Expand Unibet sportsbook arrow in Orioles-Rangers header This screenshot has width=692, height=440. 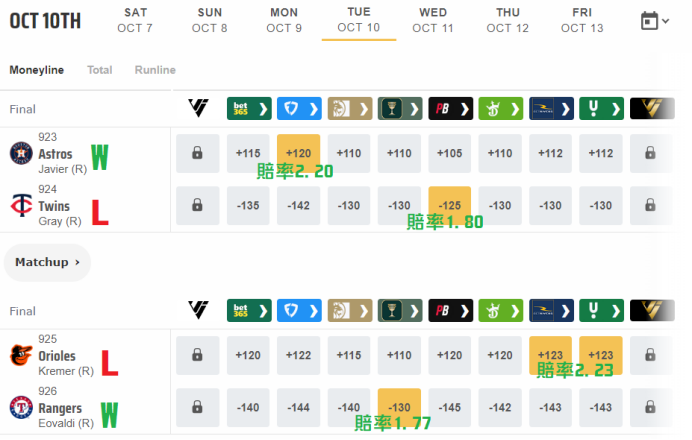616,311
